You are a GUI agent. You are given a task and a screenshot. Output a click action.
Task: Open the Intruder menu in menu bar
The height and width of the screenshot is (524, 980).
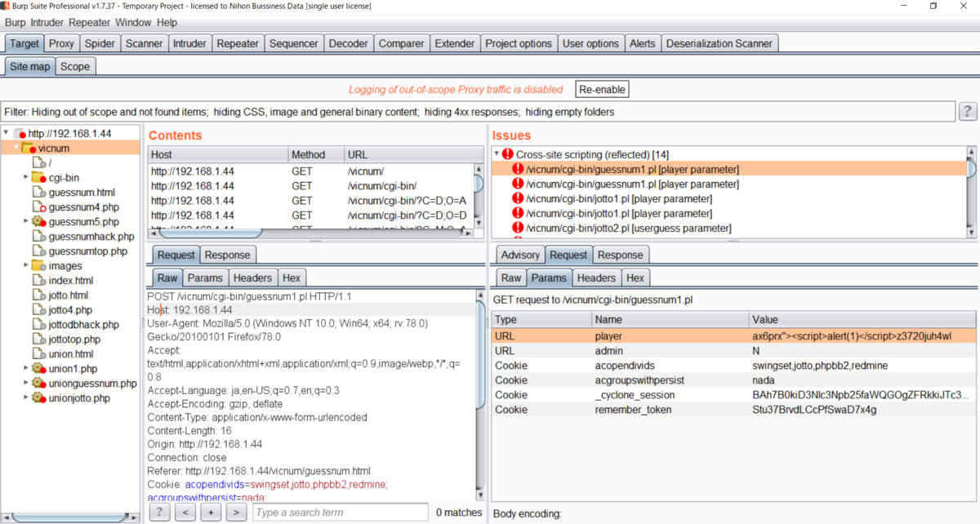pos(47,23)
